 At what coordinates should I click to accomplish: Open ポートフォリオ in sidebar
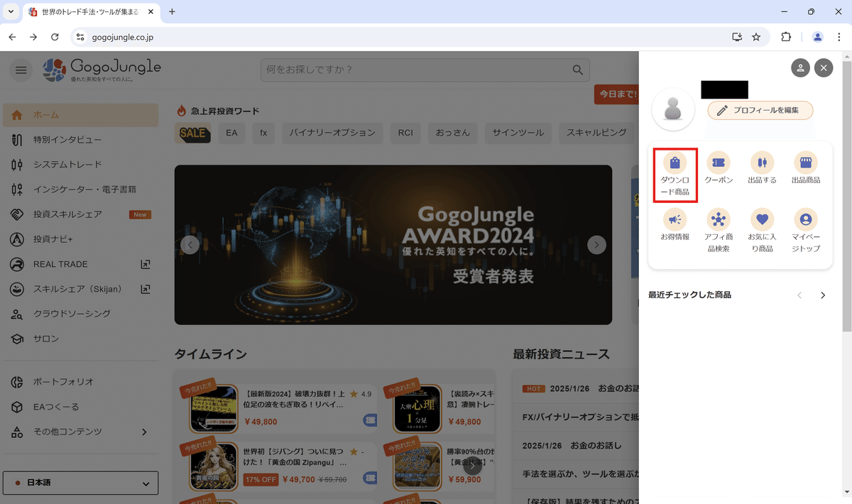[81, 382]
